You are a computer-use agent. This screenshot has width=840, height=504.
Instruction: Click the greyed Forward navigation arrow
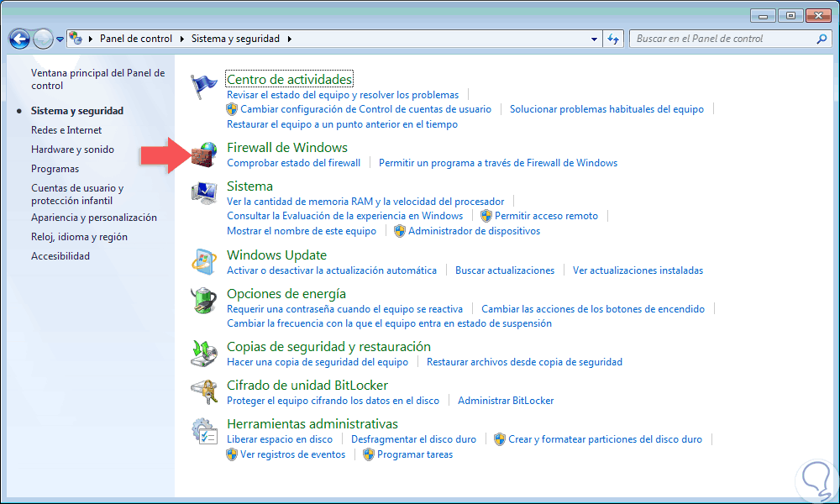click(x=42, y=39)
